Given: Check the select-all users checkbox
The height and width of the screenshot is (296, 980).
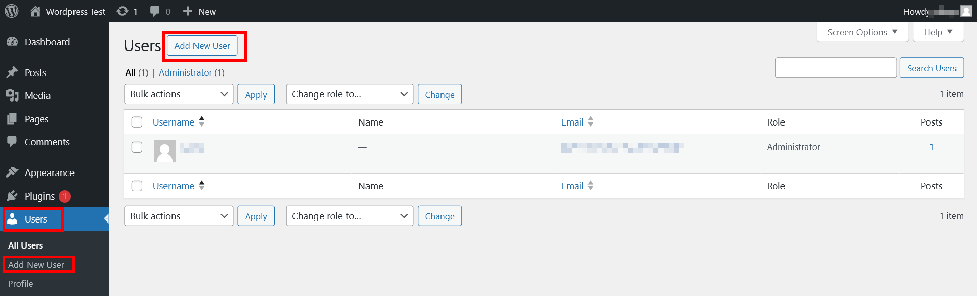Looking at the screenshot, I should point(137,122).
